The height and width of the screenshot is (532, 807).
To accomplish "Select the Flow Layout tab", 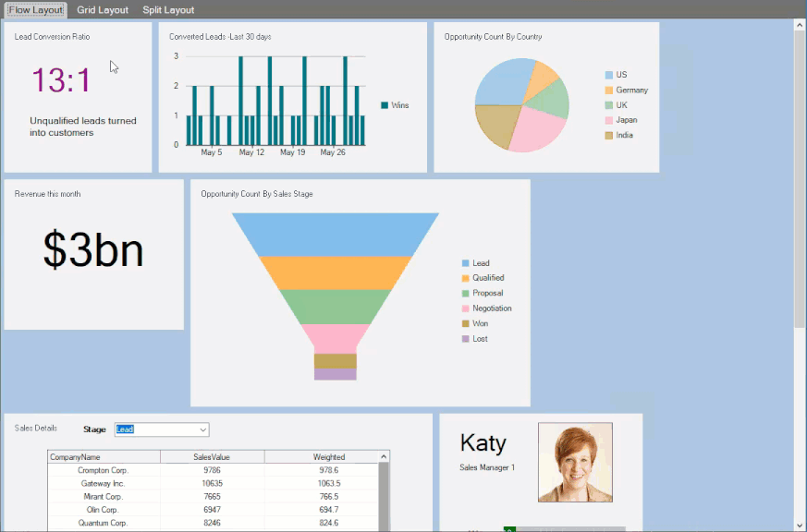I will [36, 10].
